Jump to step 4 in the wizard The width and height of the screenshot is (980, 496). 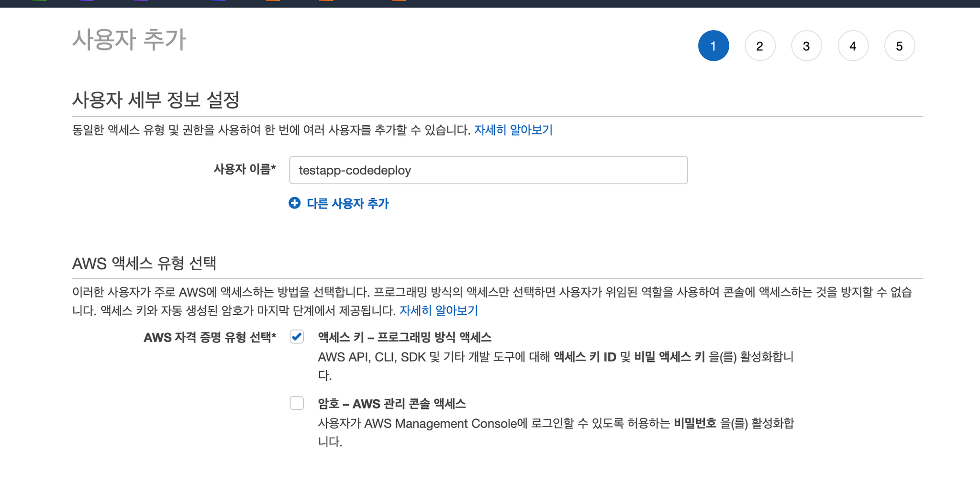[x=853, y=46]
